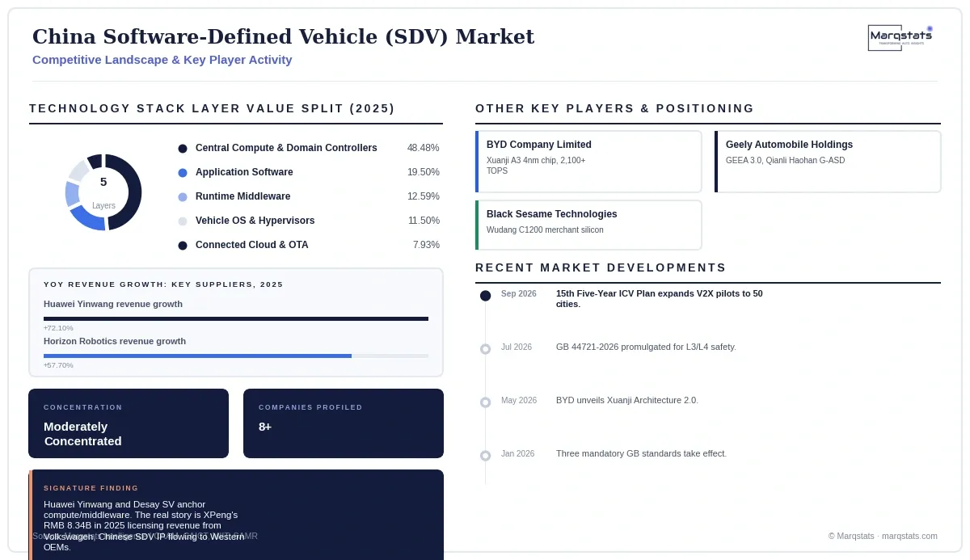
Task: Click the +72.10% growth value
Action: click(58, 328)
